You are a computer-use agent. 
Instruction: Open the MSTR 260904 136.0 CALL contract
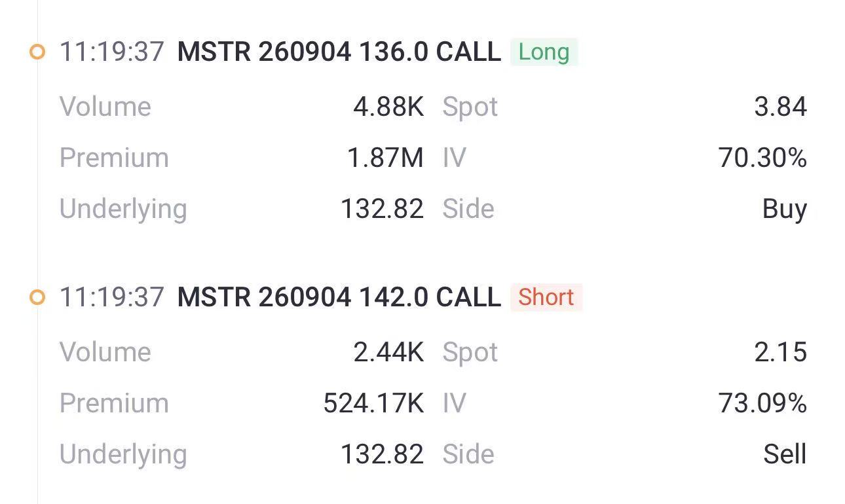point(339,52)
